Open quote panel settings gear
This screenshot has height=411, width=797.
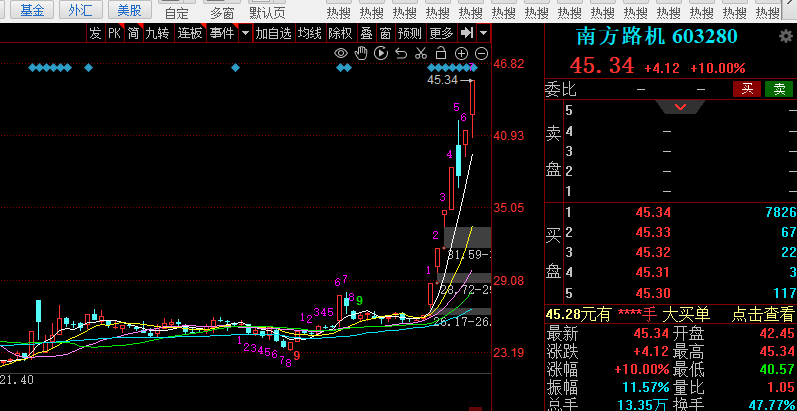coord(786,36)
